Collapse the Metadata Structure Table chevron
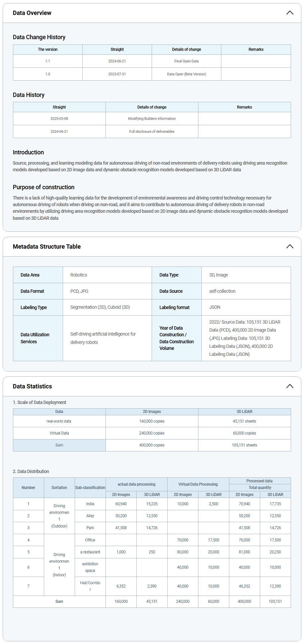Image resolution: width=303 pixels, height=644 pixels. click(x=289, y=246)
